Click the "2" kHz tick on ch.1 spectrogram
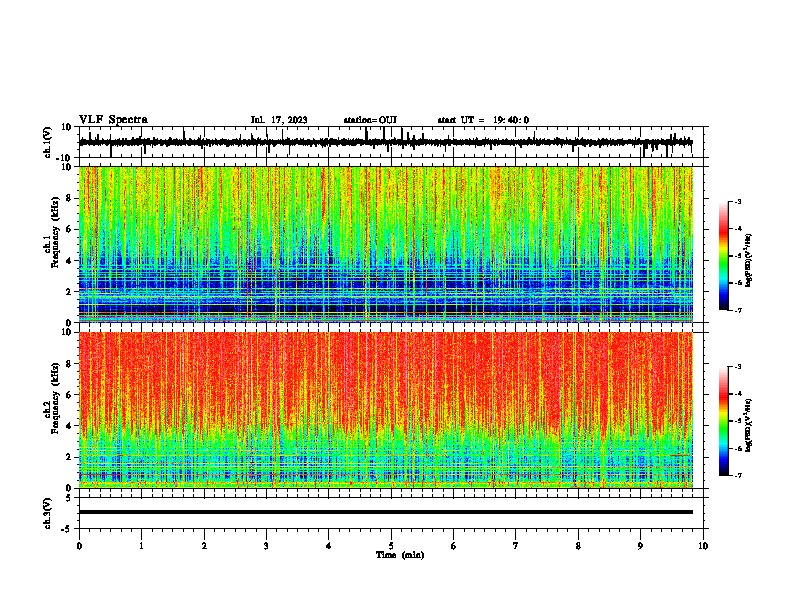792x612 pixels. click(x=70, y=291)
